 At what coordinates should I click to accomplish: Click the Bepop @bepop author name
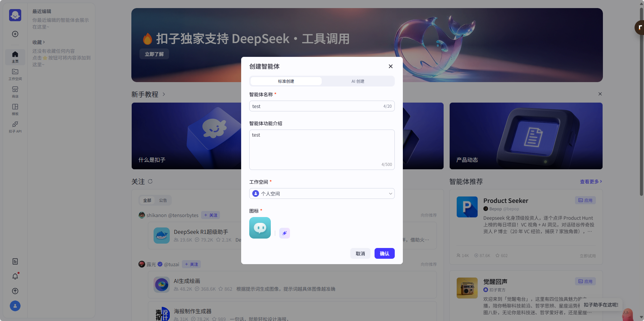(504, 209)
